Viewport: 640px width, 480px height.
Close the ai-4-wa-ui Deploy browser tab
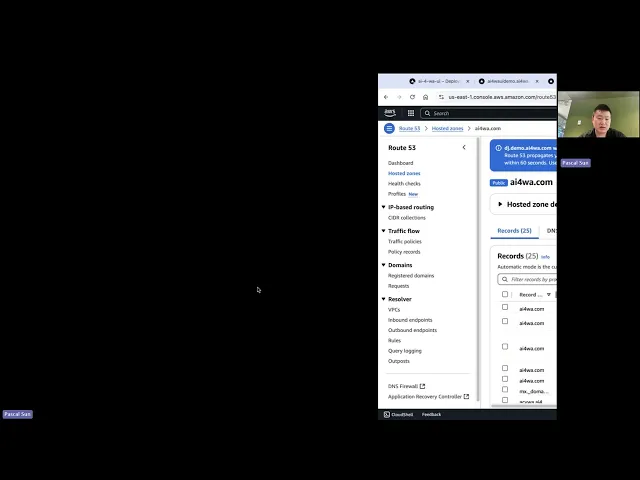(x=468, y=81)
